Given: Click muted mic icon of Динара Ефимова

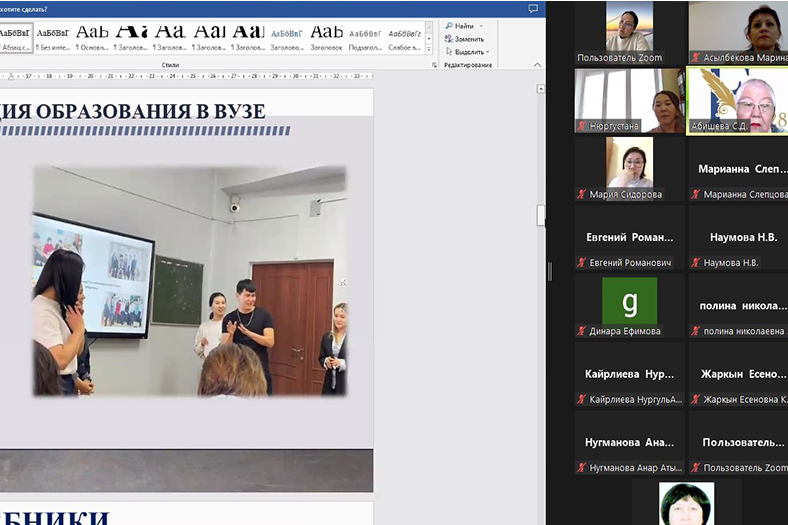Looking at the screenshot, I should tap(581, 331).
